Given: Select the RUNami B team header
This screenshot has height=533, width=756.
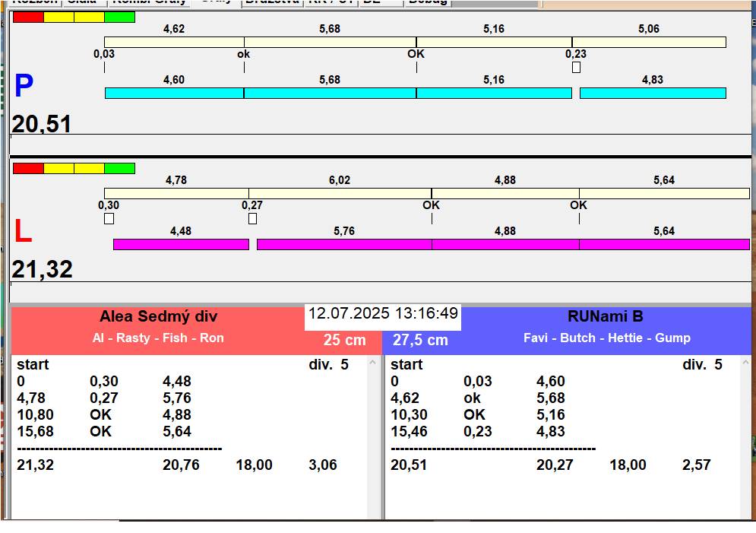Looking at the screenshot, I should point(606,317).
